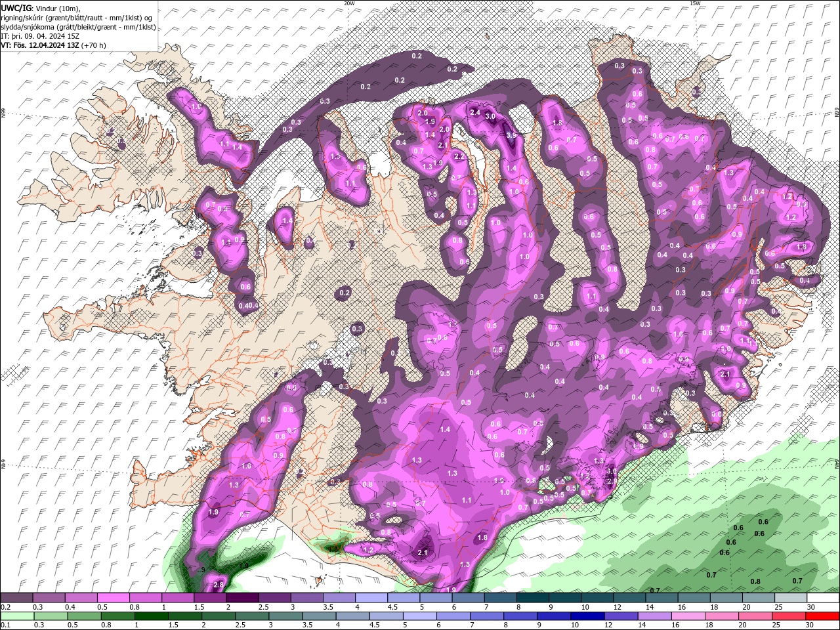This screenshot has height=630, width=840.
Task: Pick upper-scale white swatch after 30
Action: (824, 598)
